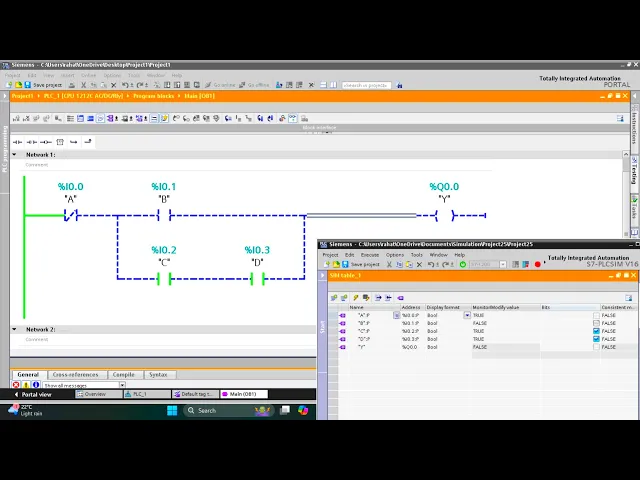
Task: Toggle the Bits checkbox for row Y
Action: pyautogui.click(x=596, y=347)
